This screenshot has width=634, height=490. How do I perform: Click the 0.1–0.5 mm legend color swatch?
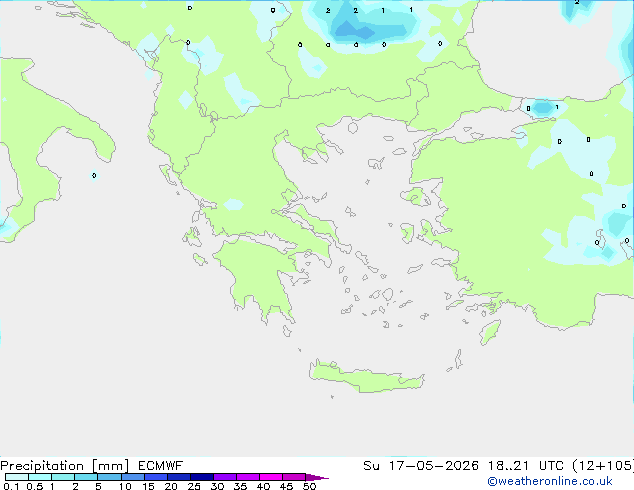[x=17, y=477]
